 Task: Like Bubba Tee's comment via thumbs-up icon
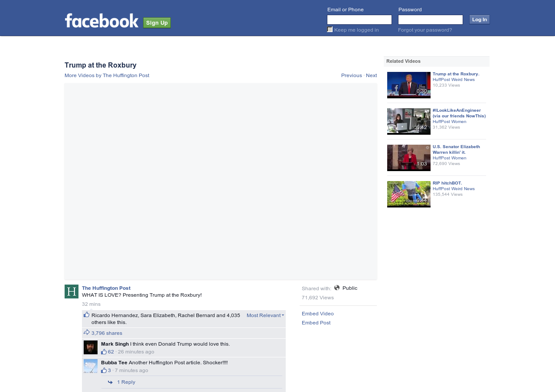click(104, 370)
